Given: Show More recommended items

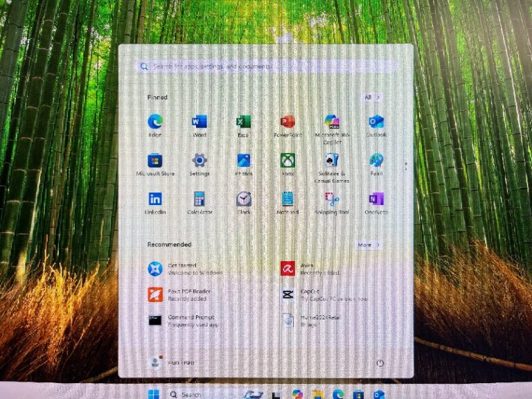Looking at the screenshot, I should [x=369, y=245].
